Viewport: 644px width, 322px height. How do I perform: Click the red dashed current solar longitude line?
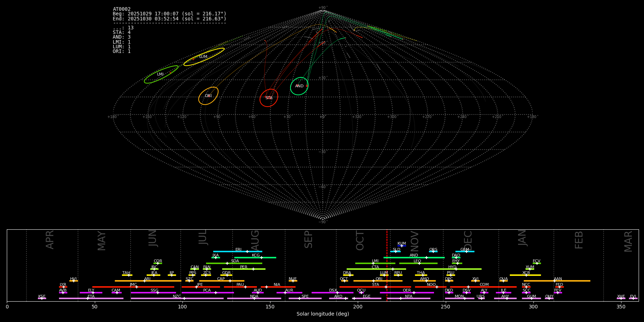387,265
